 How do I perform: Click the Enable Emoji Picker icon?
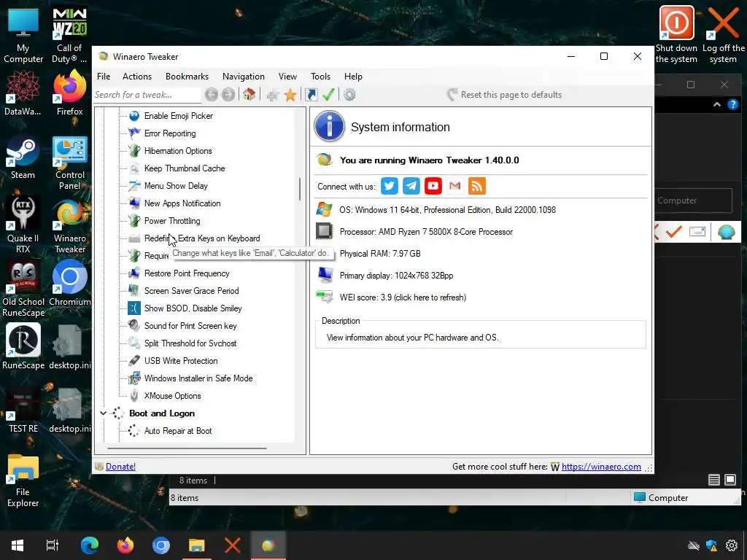(x=134, y=116)
